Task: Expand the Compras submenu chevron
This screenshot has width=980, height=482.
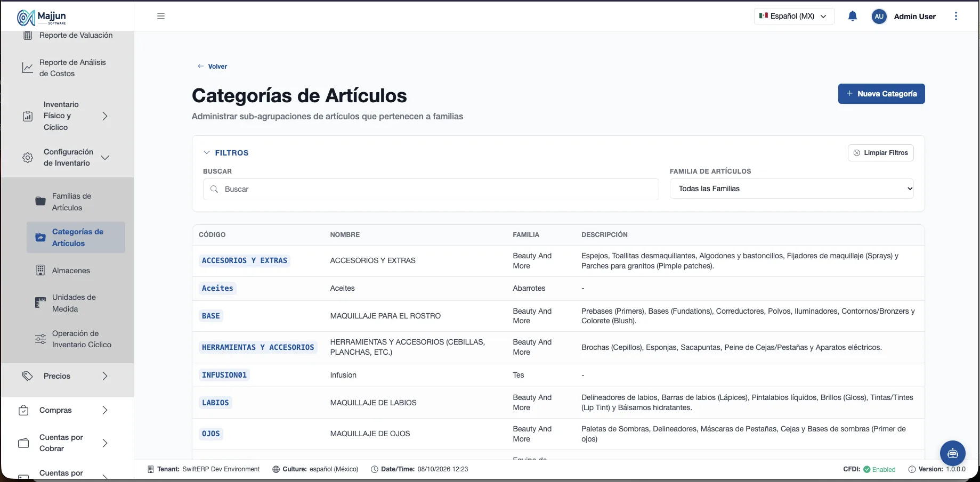Action: pos(105,410)
